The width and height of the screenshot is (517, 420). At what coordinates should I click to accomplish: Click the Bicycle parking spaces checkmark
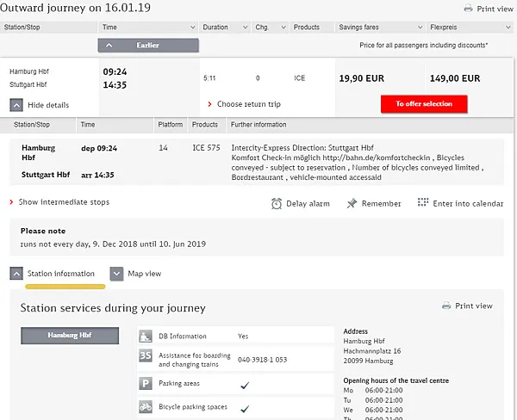(x=245, y=409)
